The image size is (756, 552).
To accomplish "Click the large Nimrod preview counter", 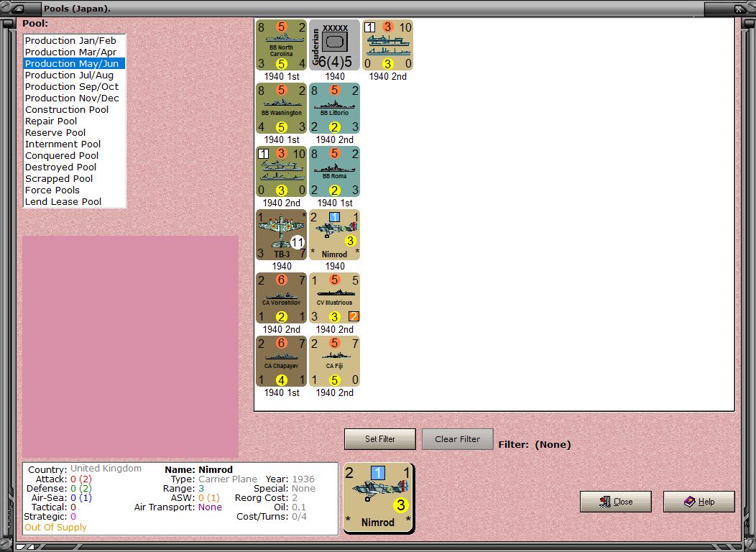I will pos(379,499).
